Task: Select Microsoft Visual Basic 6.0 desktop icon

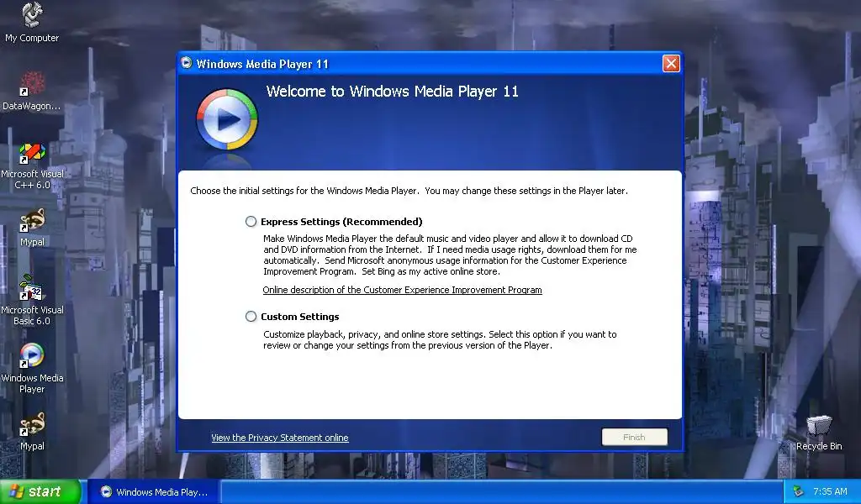Action: (32, 300)
